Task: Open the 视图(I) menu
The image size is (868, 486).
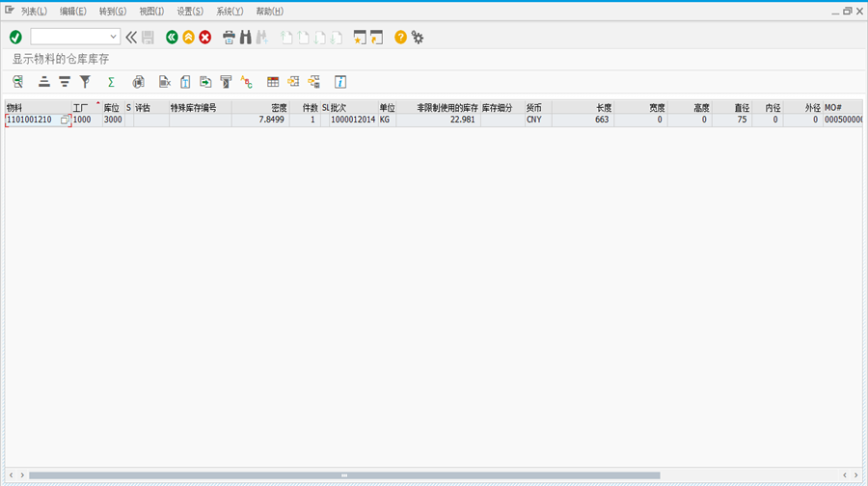Action: tap(151, 11)
